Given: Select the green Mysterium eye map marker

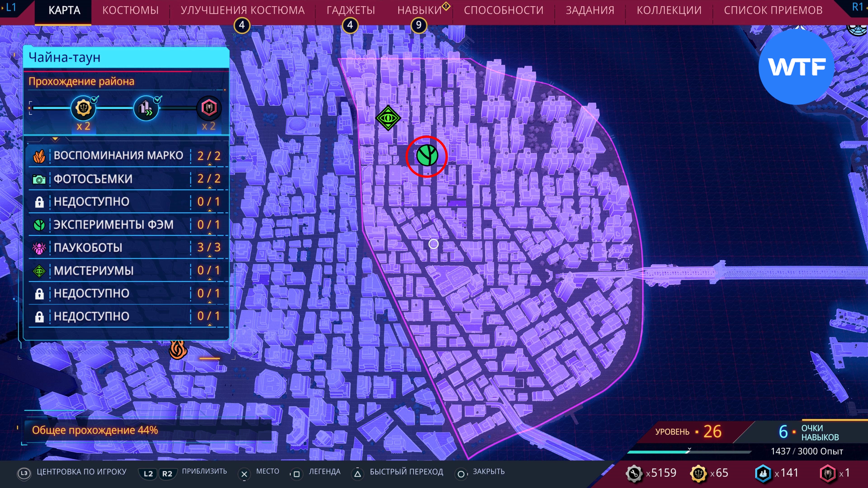Looking at the screenshot, I should point(388,118).
